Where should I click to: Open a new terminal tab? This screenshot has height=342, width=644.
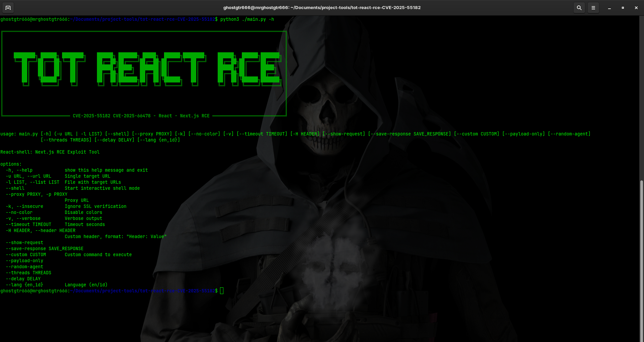pyautogui.click(x=8, y=8)
